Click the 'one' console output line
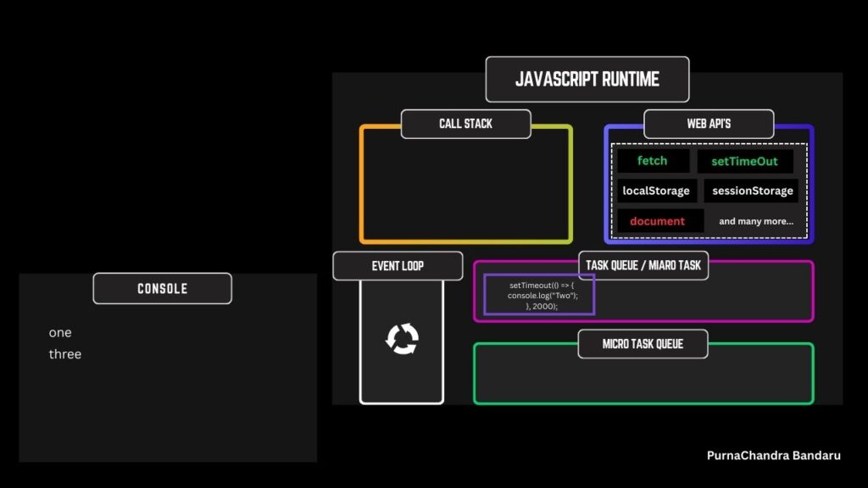 pyautogui.click(x=60, y=333)
